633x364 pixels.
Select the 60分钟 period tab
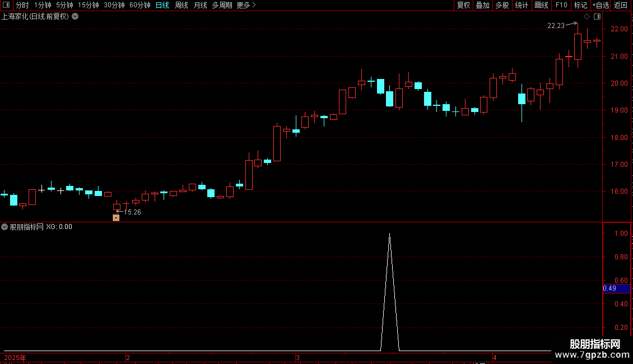[x=140, y=5]
